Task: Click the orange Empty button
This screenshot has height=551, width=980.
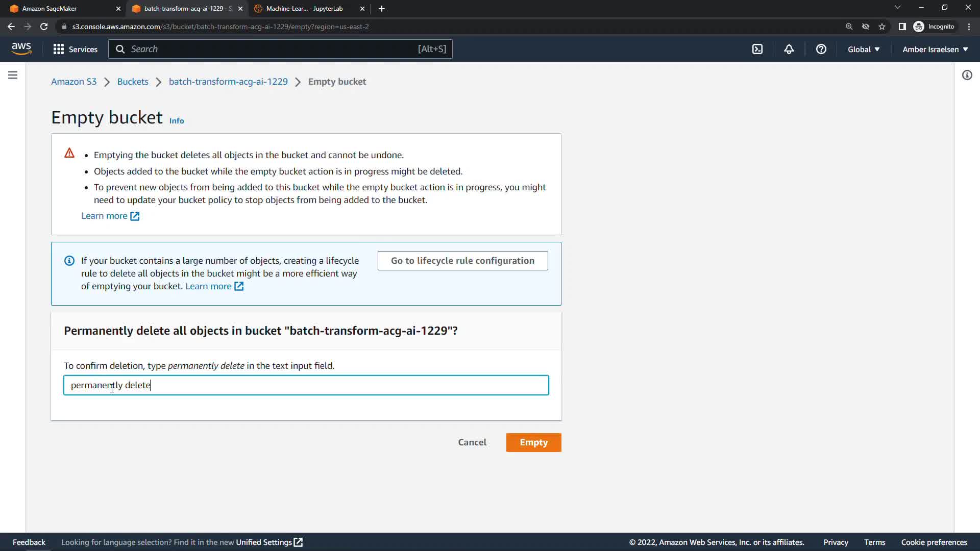Action: [533, 442]
